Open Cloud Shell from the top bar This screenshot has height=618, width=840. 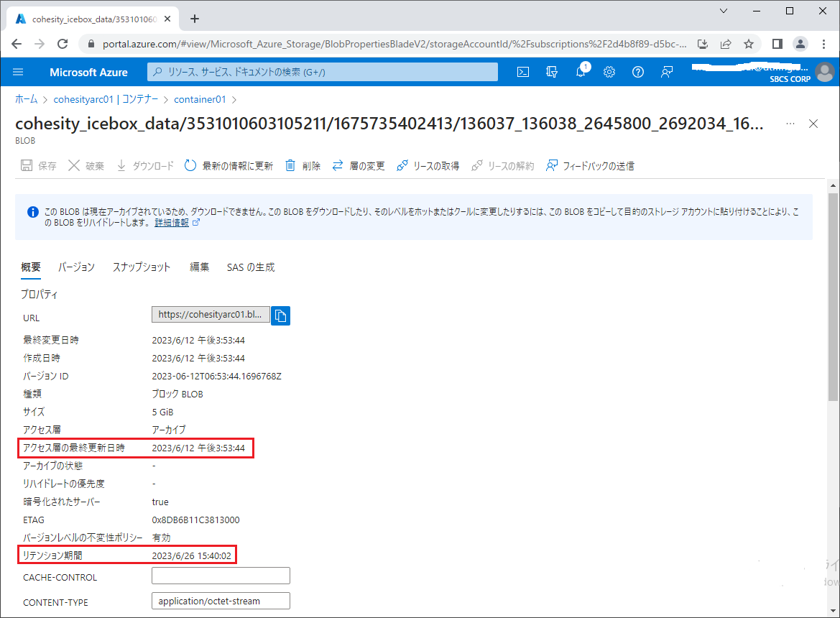[523, 72]
